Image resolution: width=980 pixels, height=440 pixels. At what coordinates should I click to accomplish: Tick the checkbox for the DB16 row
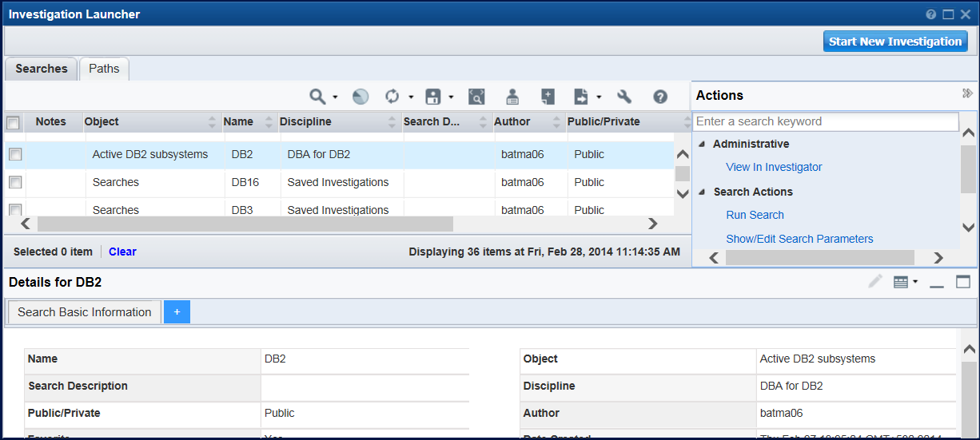15,182
